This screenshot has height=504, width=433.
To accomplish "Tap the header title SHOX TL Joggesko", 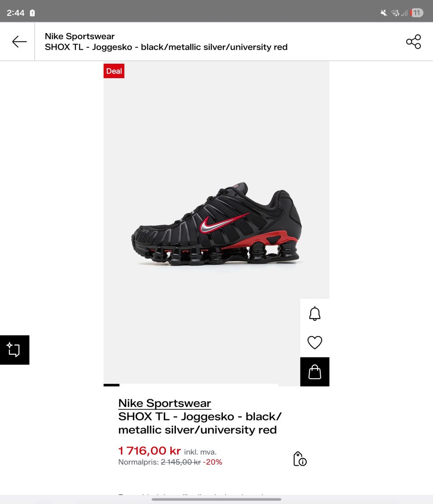I will [x=166, y=47].
